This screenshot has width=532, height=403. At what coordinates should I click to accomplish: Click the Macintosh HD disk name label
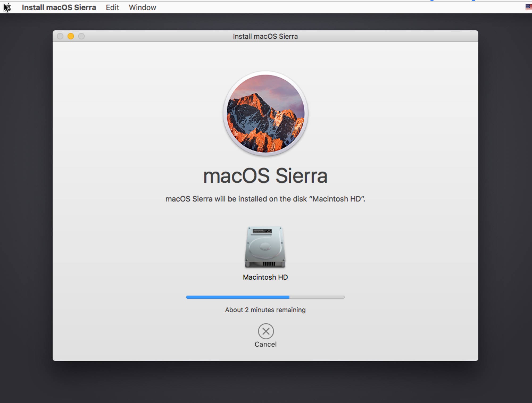pos(265,277)
